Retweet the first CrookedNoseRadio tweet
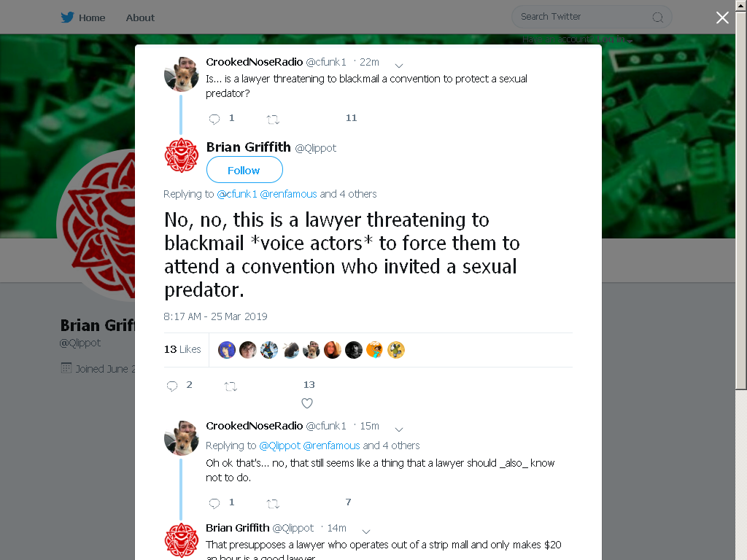Viewport: 747px width, 560px height. tap(273, 119)
